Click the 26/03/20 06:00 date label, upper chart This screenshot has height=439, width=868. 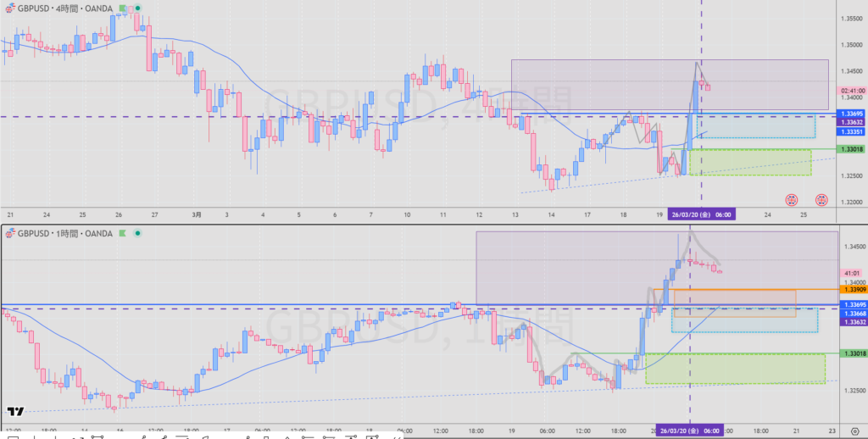click(x=700, y=214)
